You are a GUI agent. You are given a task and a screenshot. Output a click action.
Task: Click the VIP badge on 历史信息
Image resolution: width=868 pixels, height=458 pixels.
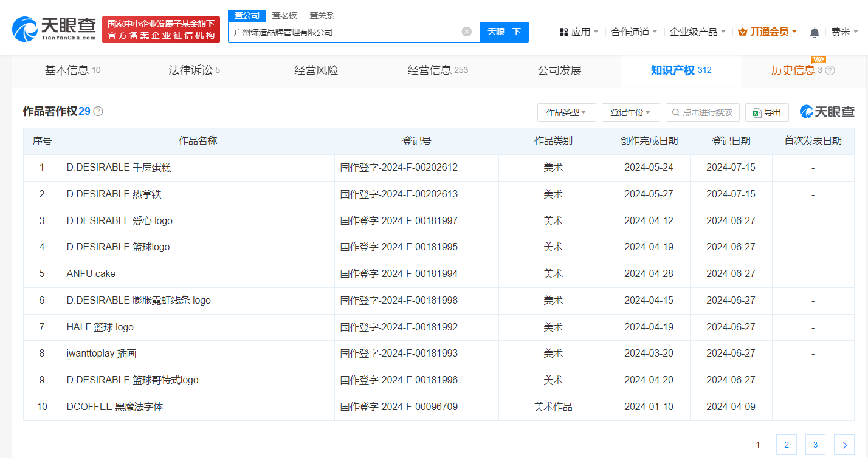[x=819, y=60]
